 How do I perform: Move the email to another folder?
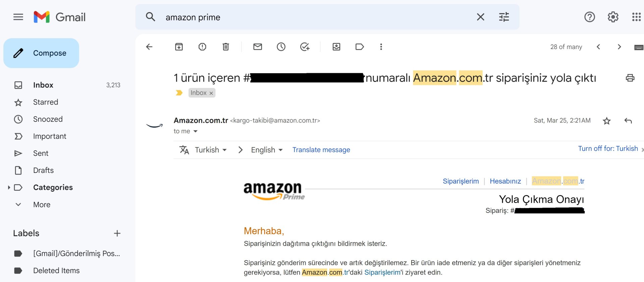(x=336, y=47)
